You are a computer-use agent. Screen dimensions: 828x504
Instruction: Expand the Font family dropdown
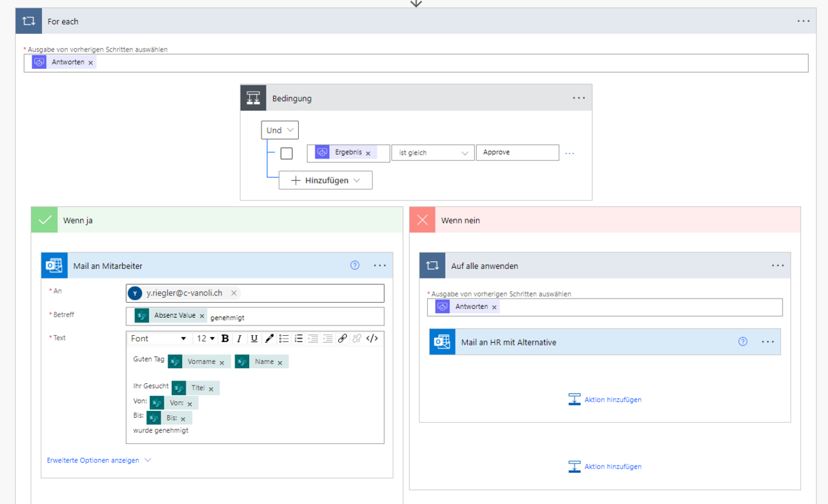(x=159, y=339)
